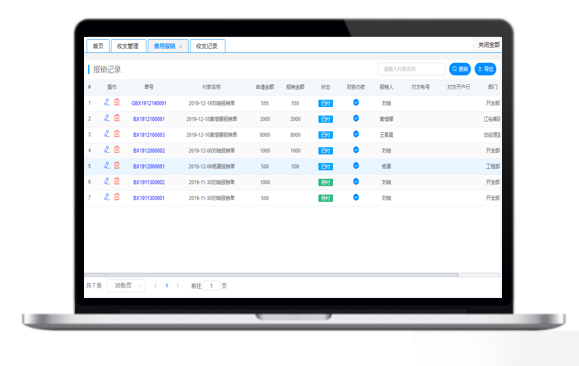Click the blue 导出 export button
The width and height of the screenshot is (579, 366).
click(485, 69)
